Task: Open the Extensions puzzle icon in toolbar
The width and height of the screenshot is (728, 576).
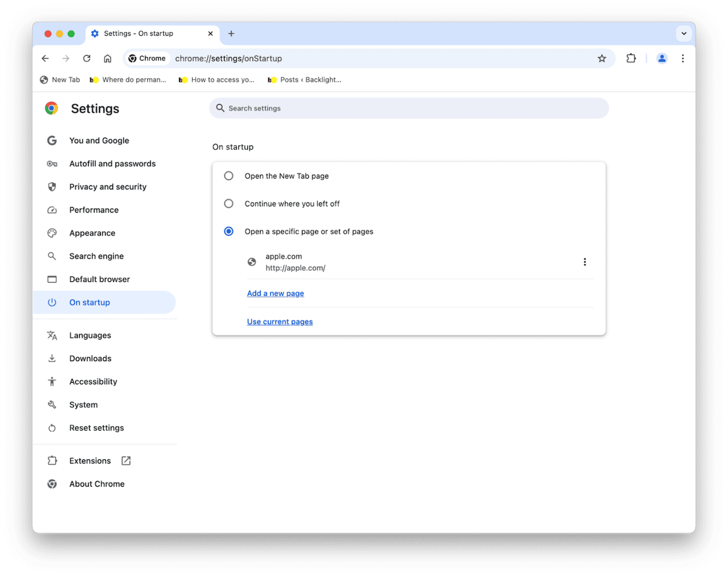Action: tap(631, 59)
